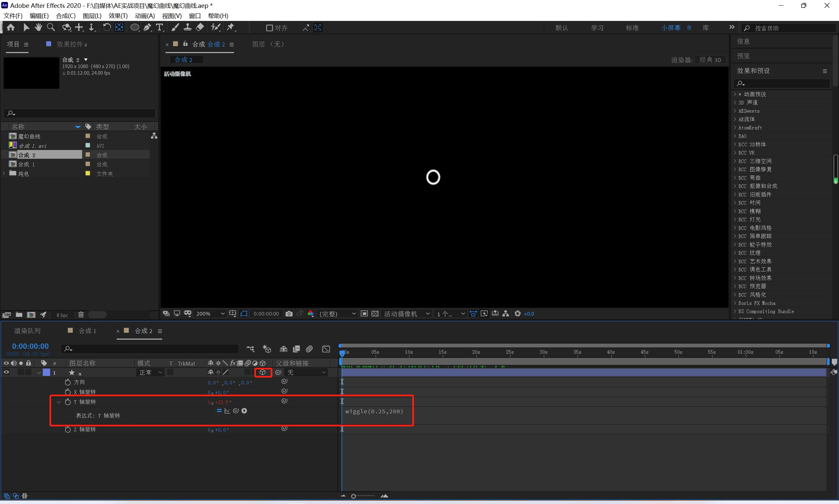Open the 动画(A) menu

pos(145,16)
